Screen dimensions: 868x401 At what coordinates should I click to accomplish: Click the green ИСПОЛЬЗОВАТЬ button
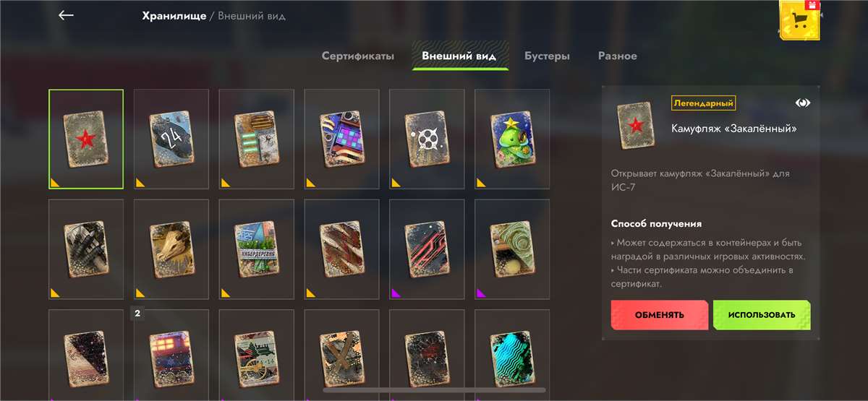click(x=762, y=315)
